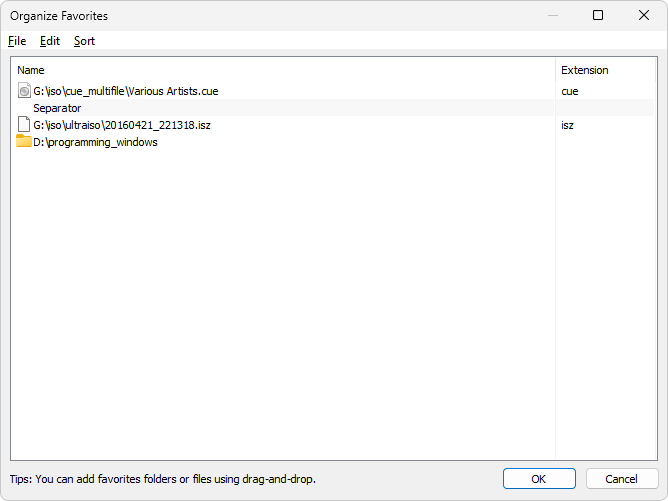Click the drag-and-drop tips text
Screen dimensions: 668x501
click(163, 479)
